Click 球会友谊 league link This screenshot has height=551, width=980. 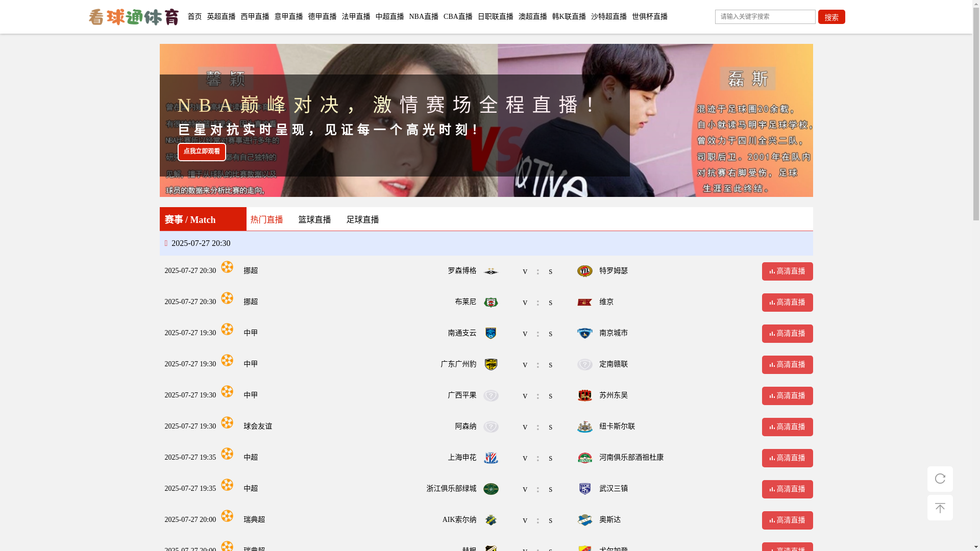258,427
